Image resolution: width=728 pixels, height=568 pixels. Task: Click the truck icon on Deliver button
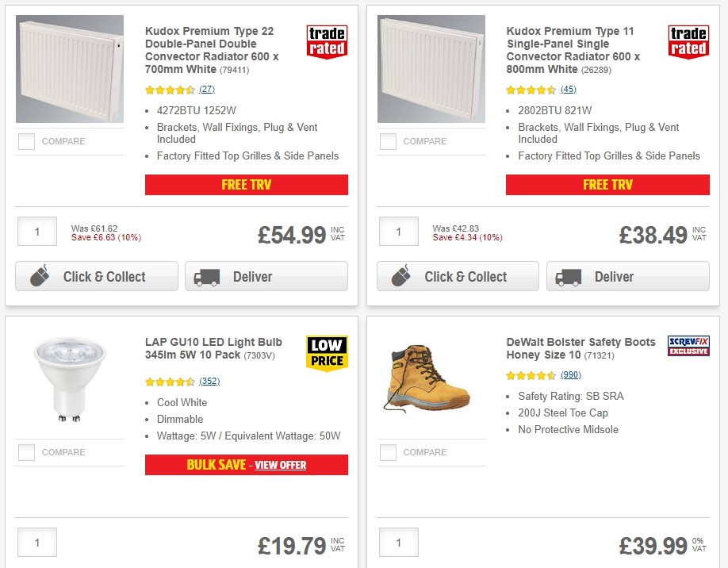[206, 276]
